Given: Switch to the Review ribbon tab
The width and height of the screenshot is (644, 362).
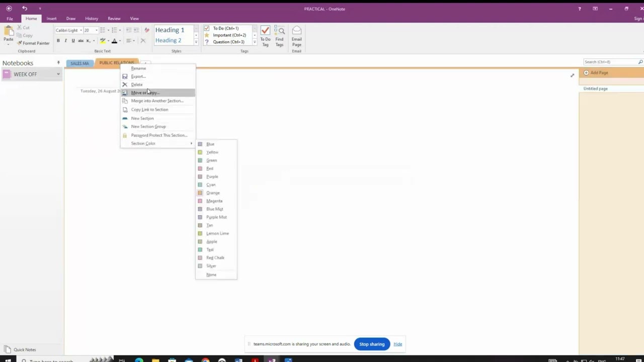Looking at the screenshot, I should [114, 19].
